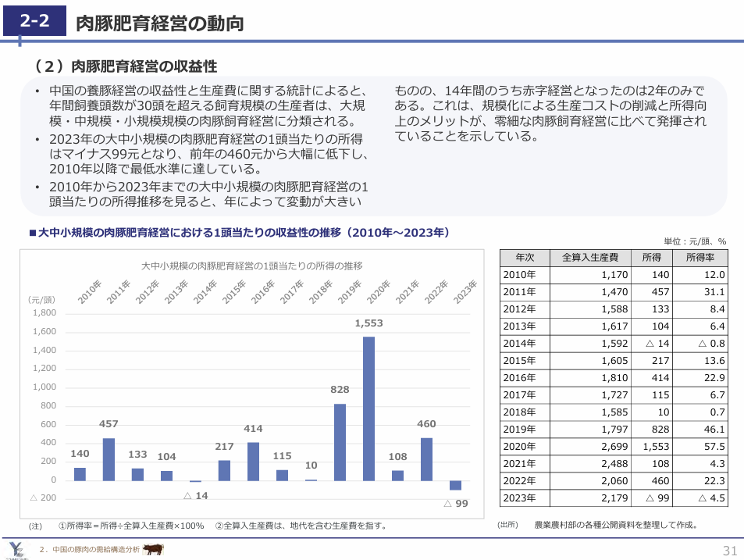Click footer text 2．中国の豚肉の需給構造分析

(90, 550)
